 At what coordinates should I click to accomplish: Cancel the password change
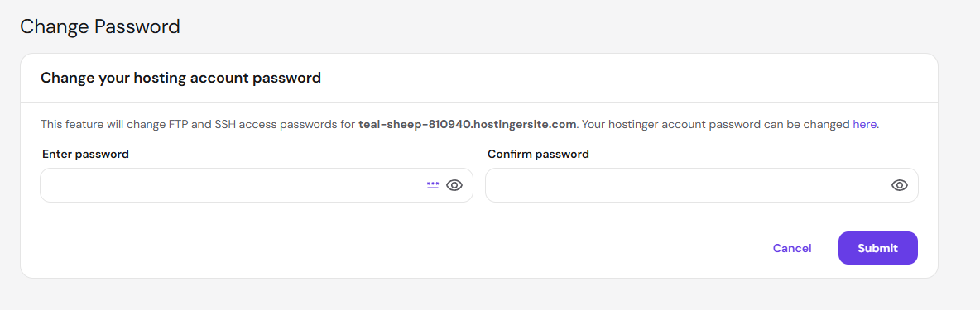coord(792,248)
